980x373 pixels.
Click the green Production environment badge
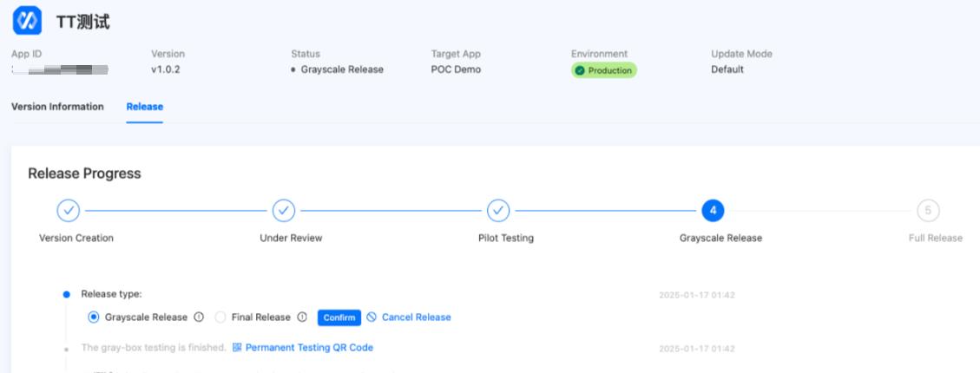pos(604,70)
